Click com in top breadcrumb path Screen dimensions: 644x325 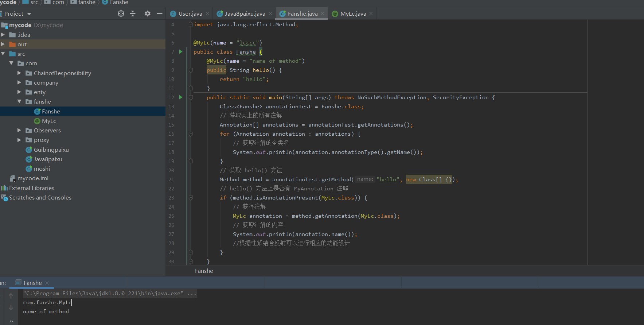58,2
